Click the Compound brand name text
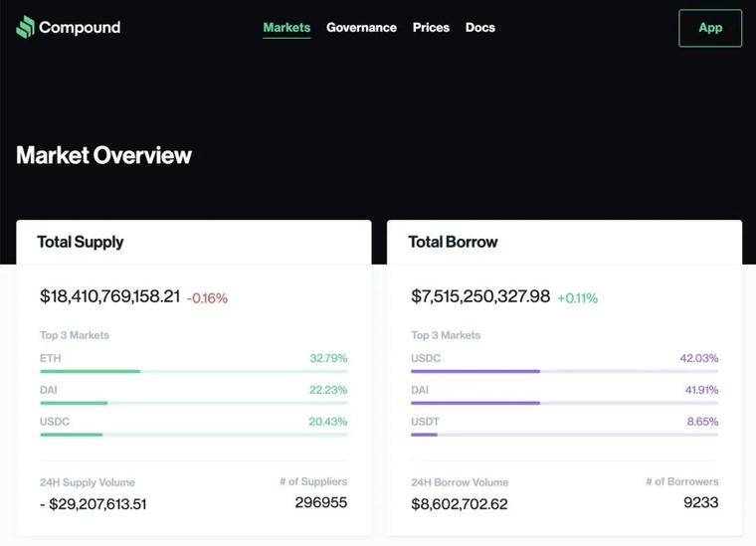Image resolution: width=756 pixels, height=546 pixels. tap(80, 28)
